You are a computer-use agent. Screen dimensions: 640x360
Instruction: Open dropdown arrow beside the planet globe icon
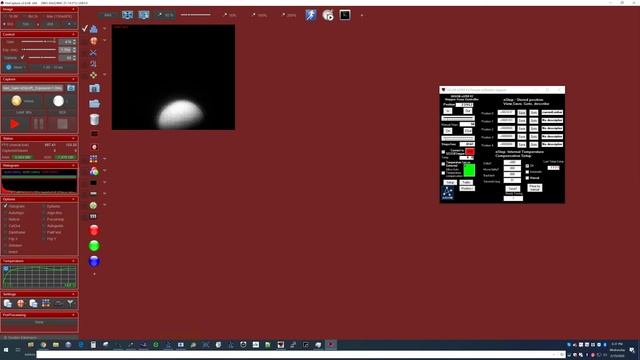104,40
